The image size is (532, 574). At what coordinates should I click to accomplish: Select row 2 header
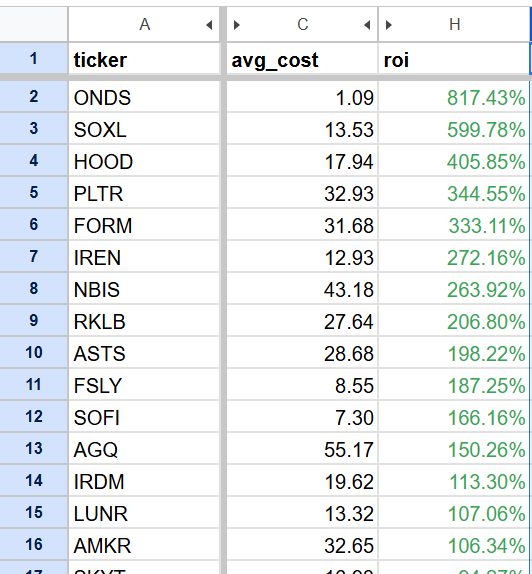(x=34, y=97)
